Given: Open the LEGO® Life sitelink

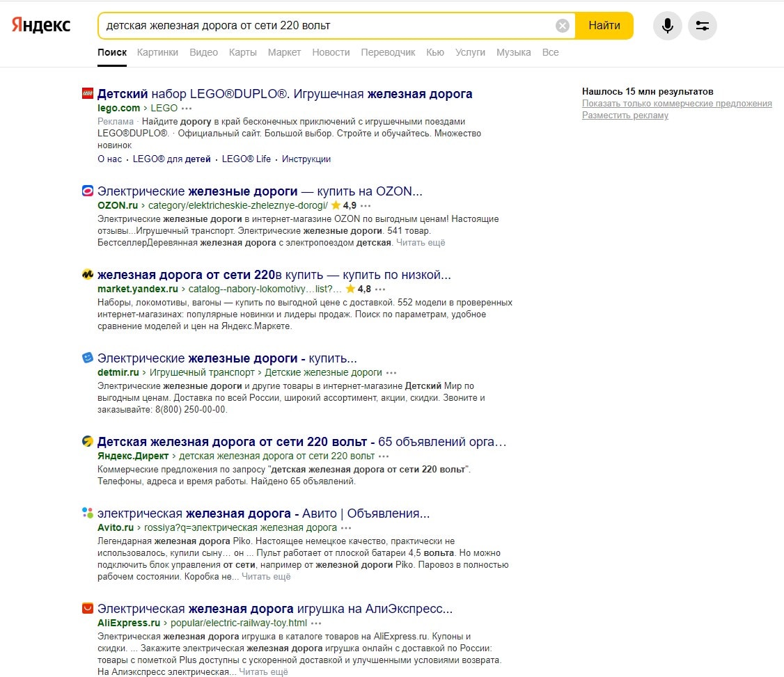Looking at the screenshot, I should pyautogui.click(x=246, y=159).
